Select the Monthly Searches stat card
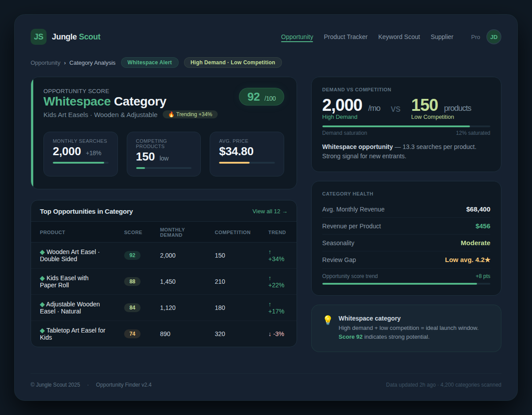532x415 pixels. [81, 154]
